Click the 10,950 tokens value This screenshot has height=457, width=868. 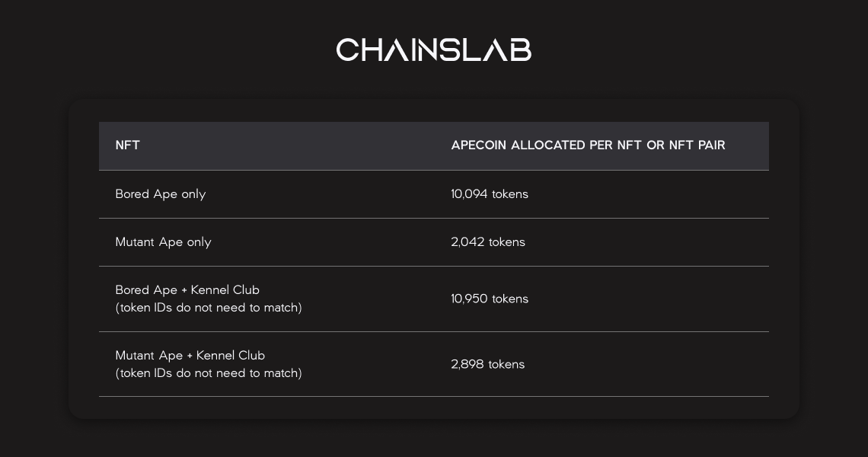click(x=490, y=299)
